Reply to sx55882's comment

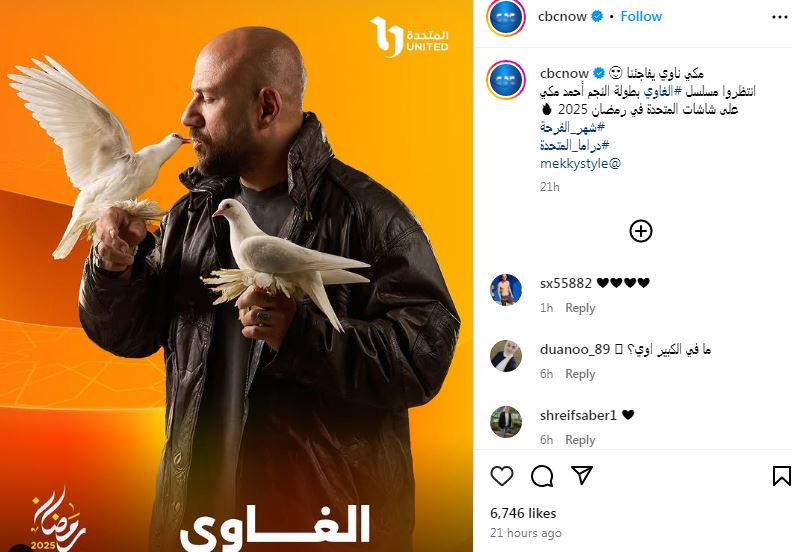[580, 308]
